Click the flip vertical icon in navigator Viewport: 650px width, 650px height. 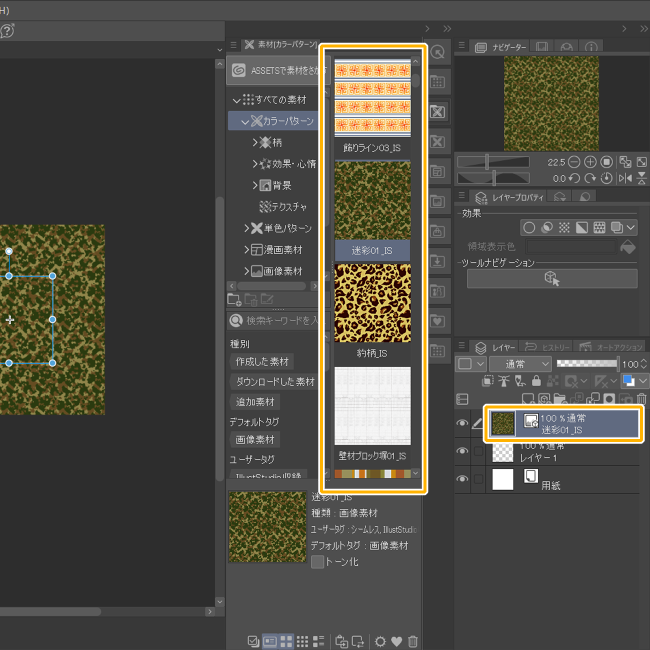tap(642, 178)
